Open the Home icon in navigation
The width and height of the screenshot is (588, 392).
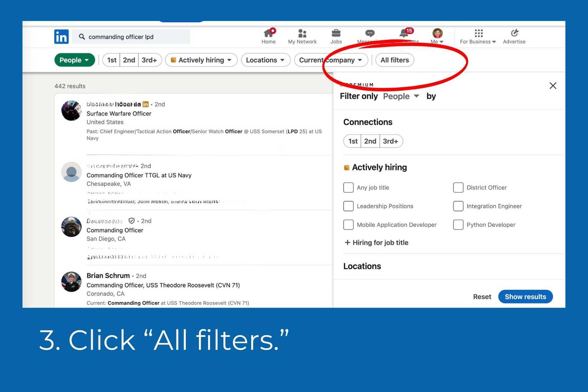click(x=269, y=33)
